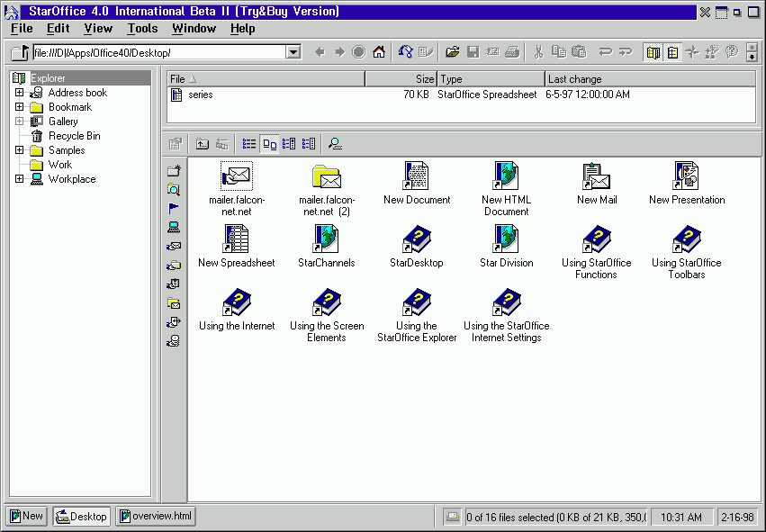Select the Explorer root header in tree
This screenshot has width=766, height=532.
[x=81, y=78]
